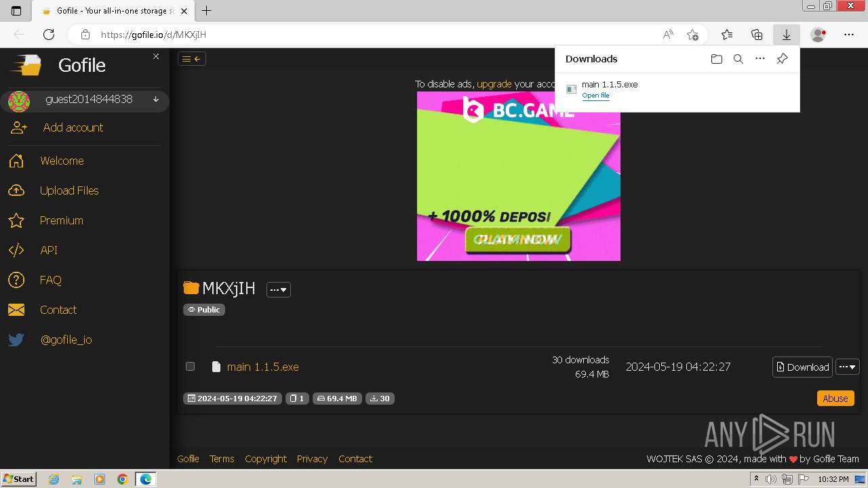Image resolution: width=868 pixels, height=488 pixels.
Task: Click the Add account person icon
Action: 19,127
